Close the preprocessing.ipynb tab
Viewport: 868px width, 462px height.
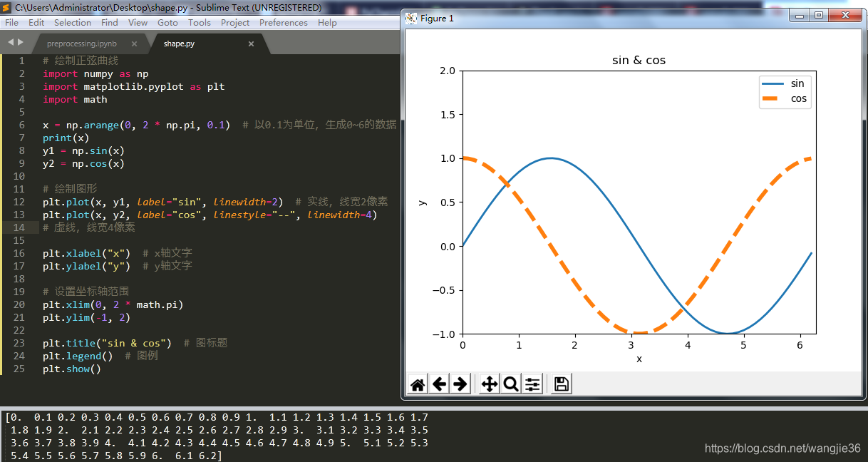(134, 43)
